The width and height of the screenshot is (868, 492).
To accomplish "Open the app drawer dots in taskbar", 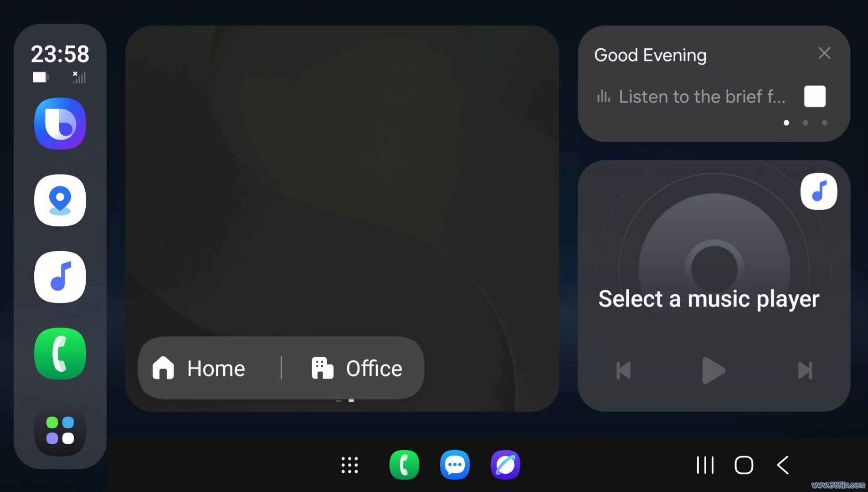I will point(349,465).
